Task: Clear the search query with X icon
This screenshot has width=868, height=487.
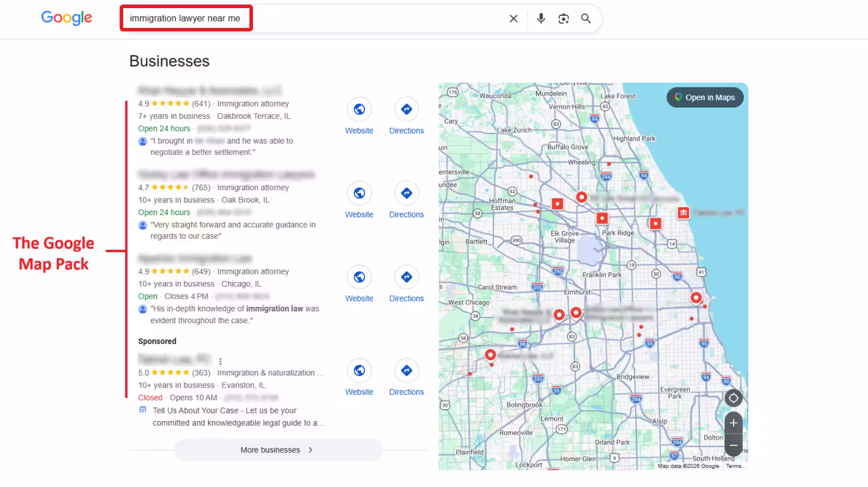Action: 514,19
